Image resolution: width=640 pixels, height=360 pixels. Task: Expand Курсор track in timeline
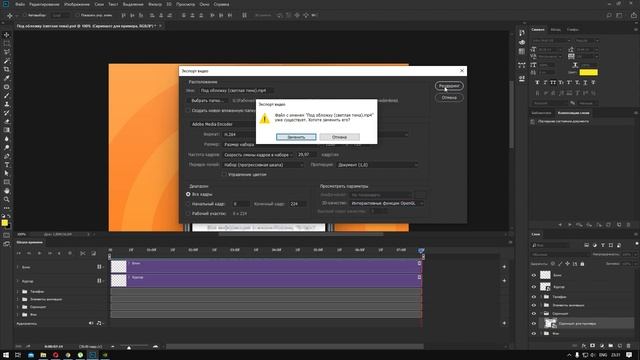(x=18, y=281)
